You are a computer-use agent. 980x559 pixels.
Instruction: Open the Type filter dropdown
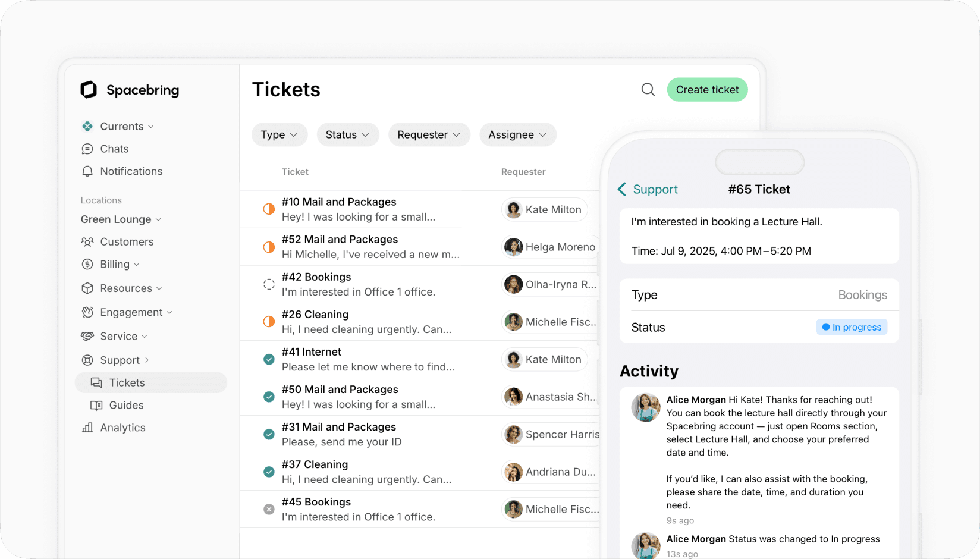click(x=279, y=134)
